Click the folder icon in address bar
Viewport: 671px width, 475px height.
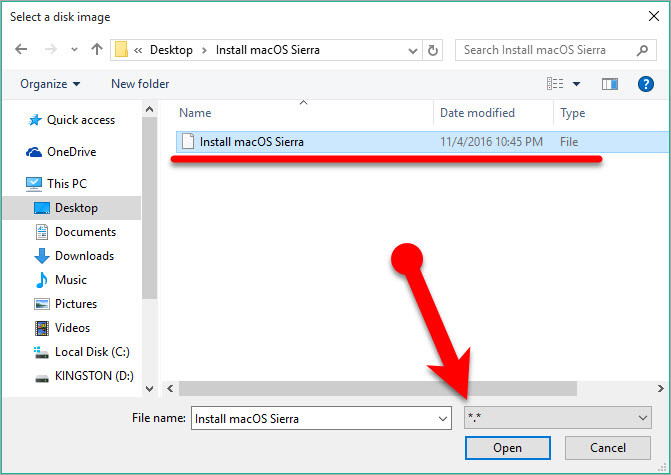122,50
